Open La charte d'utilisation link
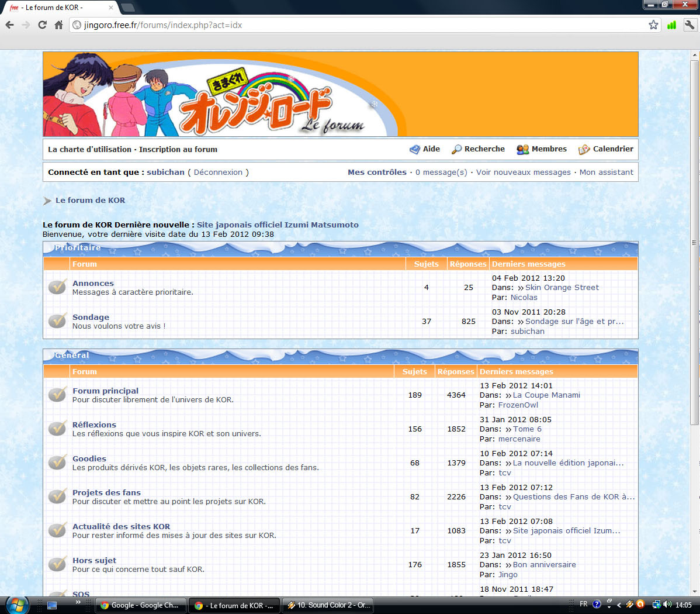This screenshot has height=614, width=700. (x=90, y=149)
